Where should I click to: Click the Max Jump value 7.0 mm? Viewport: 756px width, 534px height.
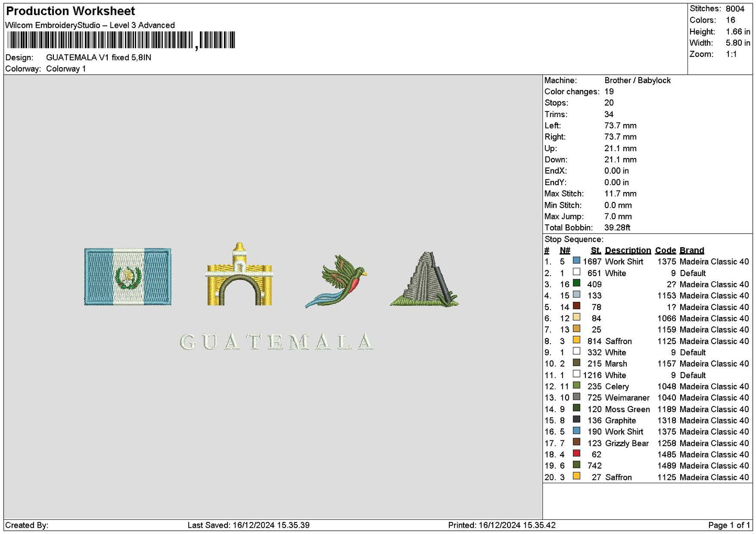618,216
